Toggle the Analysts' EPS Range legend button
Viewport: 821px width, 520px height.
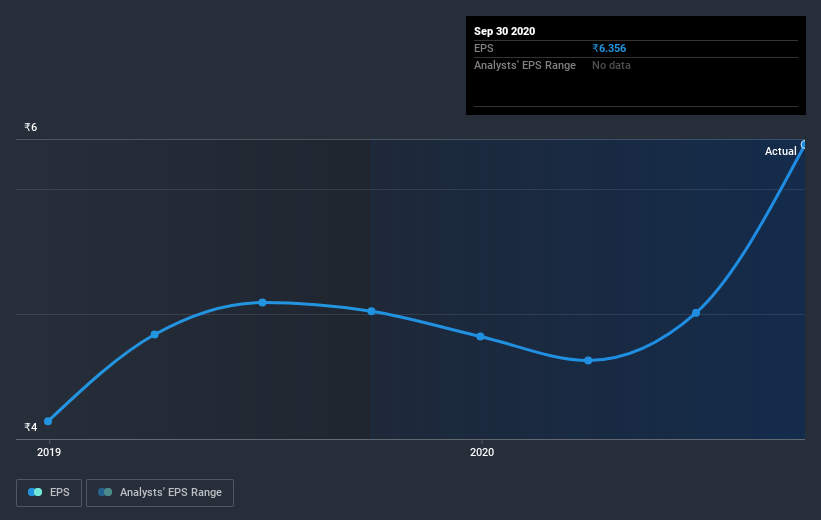(x=160, y=493)
